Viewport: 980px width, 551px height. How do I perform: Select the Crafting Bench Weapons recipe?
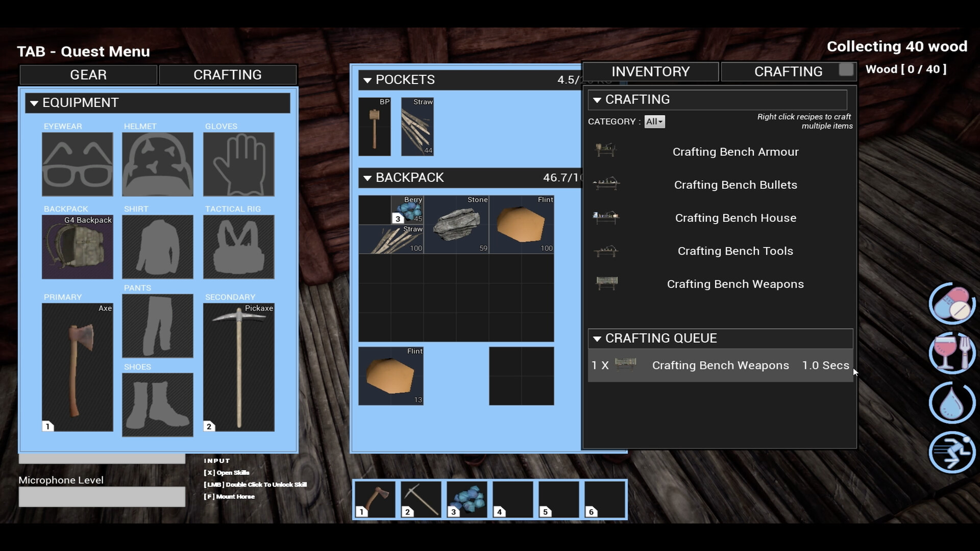735,284
